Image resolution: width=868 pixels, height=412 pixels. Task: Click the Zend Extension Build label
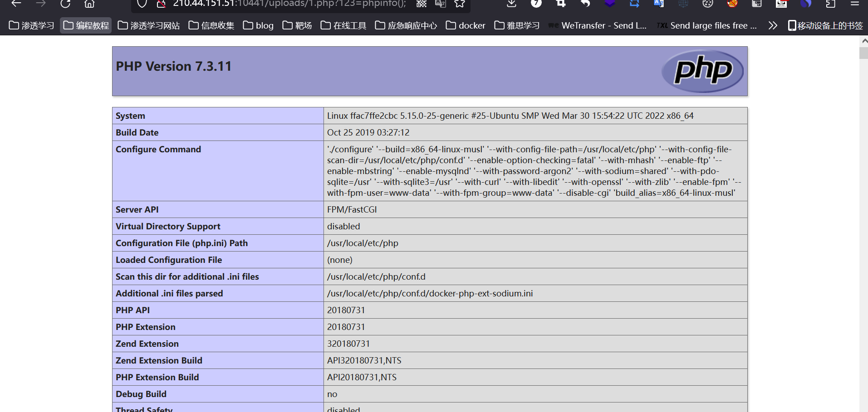coord(159,360)
